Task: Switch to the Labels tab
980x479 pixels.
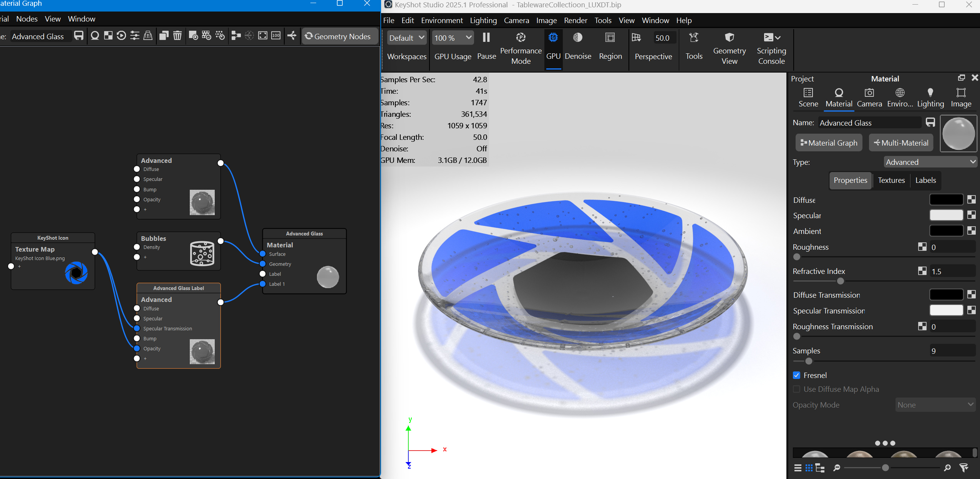Action: [x=925, y=180]
